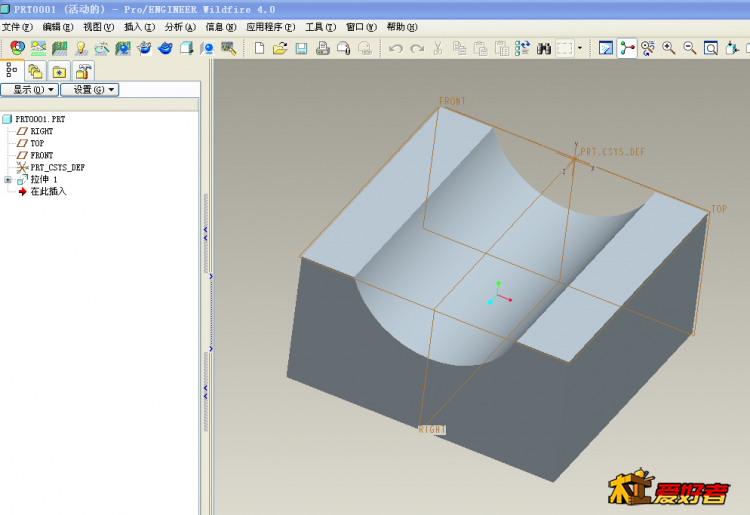
Task: Open an existing file with folder icon
Action: click(x=280, y=48)
